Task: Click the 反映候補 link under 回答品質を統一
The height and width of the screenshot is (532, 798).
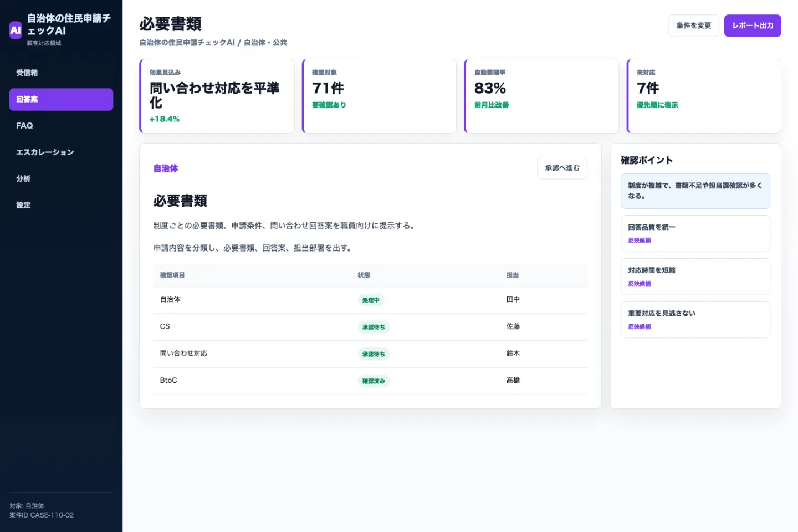Action: point(640,241)
